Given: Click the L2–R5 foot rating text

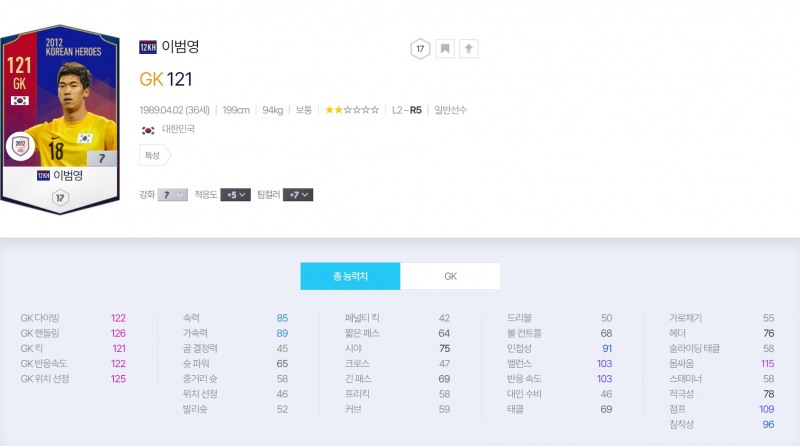Looking at the screenshot, I should [407, 110].
